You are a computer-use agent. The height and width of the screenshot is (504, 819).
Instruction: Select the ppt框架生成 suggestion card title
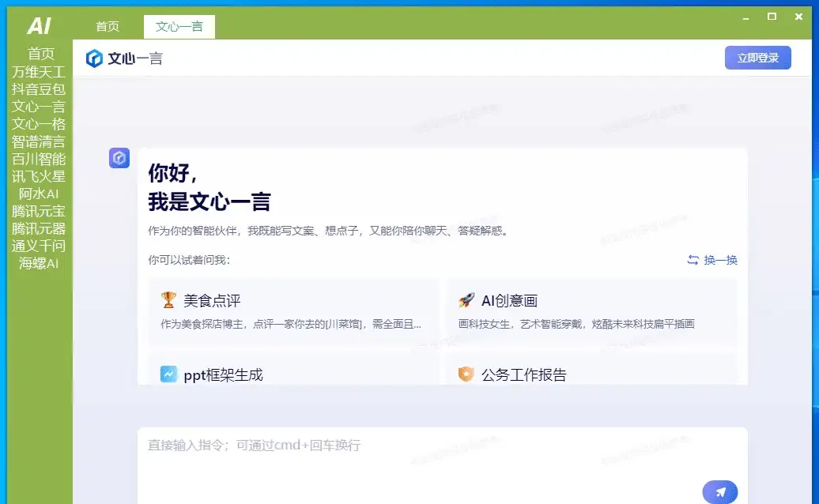click(223, 374)
